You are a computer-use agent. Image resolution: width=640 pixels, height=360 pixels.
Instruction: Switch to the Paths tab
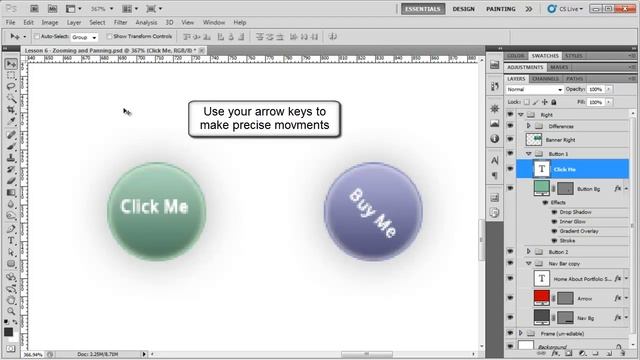[x=574, y=78]
